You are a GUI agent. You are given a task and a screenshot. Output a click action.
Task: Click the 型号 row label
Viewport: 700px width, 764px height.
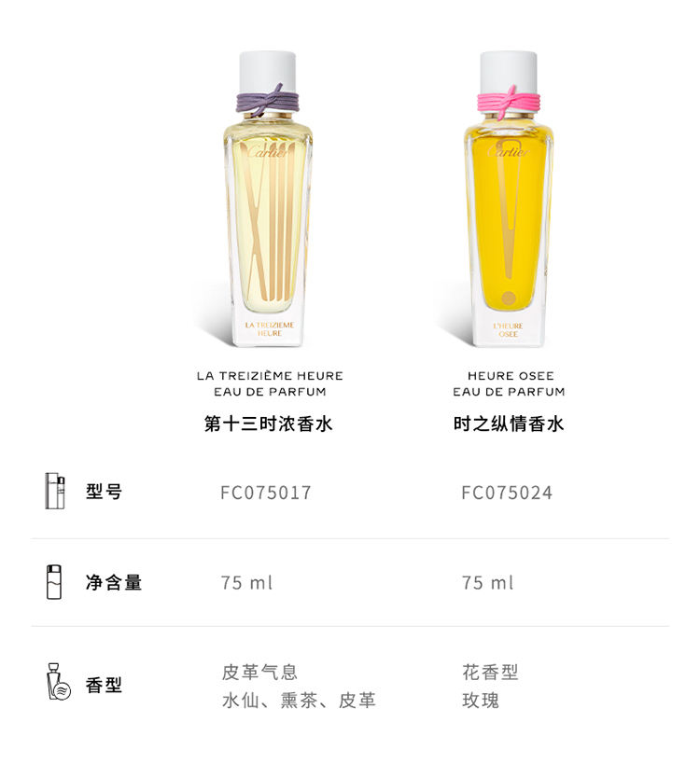coord(104,491)
